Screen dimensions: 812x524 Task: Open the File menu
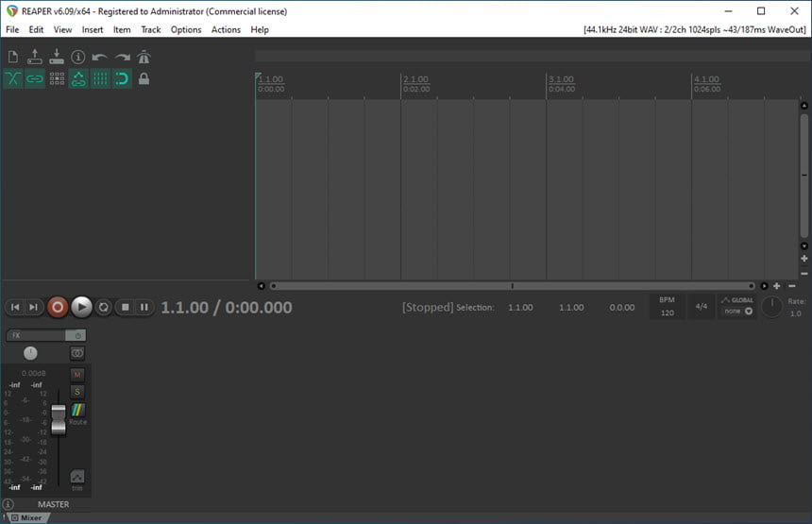click(12, 29)
